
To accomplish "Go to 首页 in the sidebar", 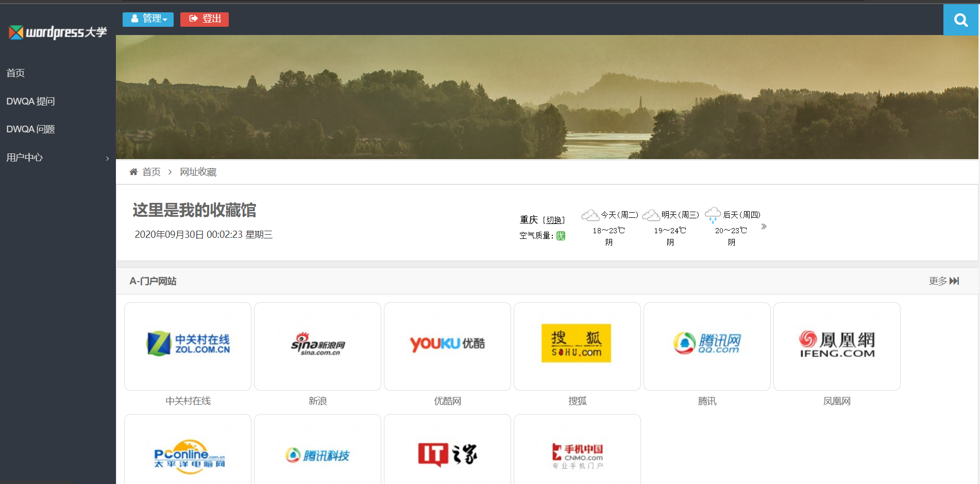I will point(15,73).
